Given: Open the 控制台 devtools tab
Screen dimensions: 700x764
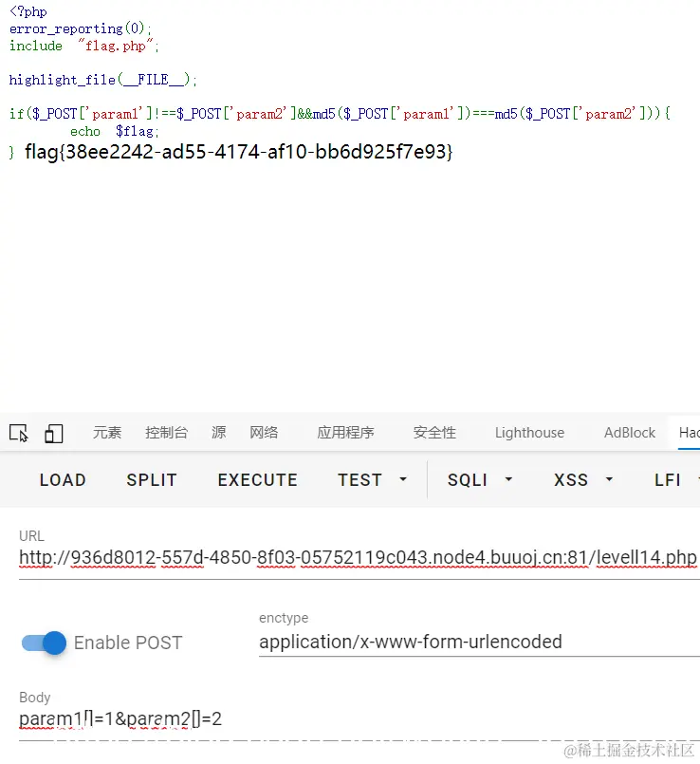Looking at the screenshot, I should (167, 432).
